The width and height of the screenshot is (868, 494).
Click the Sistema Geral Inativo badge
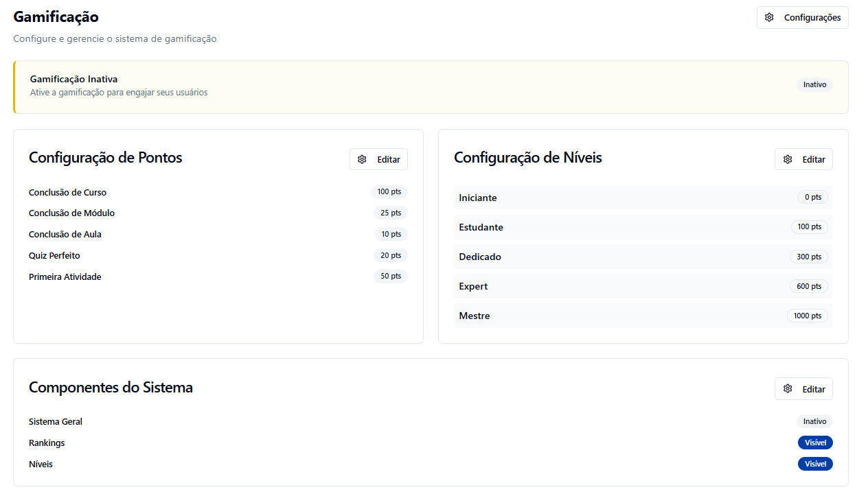coord(814,421)
